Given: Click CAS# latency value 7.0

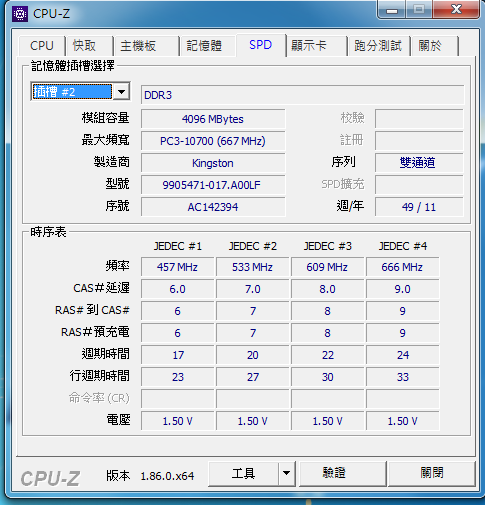Looking at the screenshot, I should [x=253, y=289].
